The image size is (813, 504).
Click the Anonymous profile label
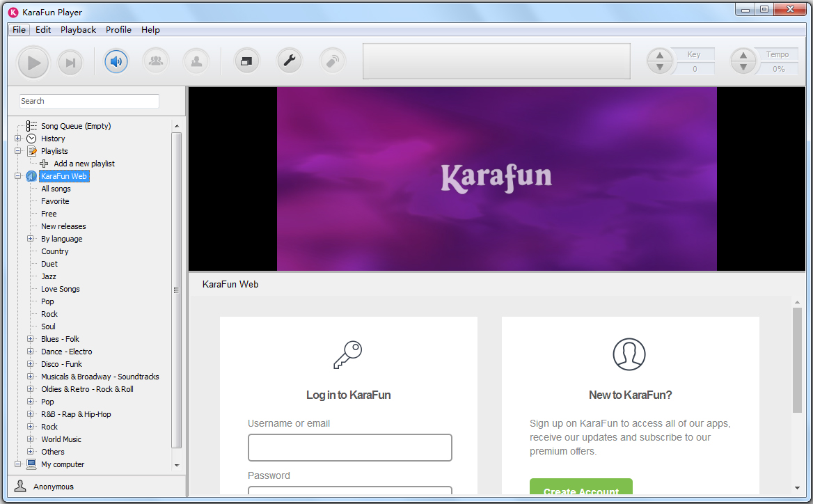pyautogui.click(x=54, y=487)
